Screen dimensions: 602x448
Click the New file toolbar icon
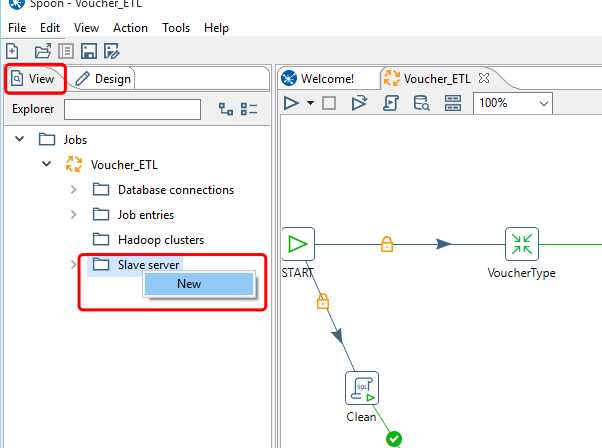coord(12,51)
